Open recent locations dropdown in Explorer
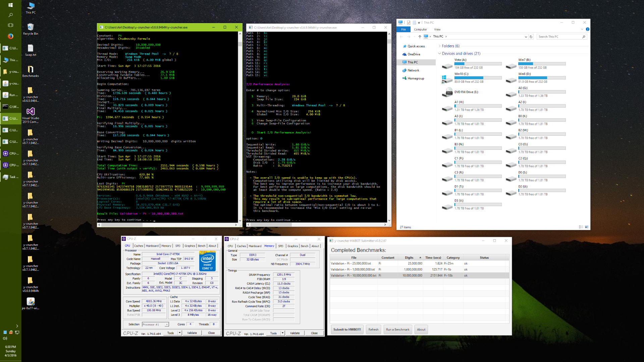This screenshot has height=362, width=644. tap(414, 37)
